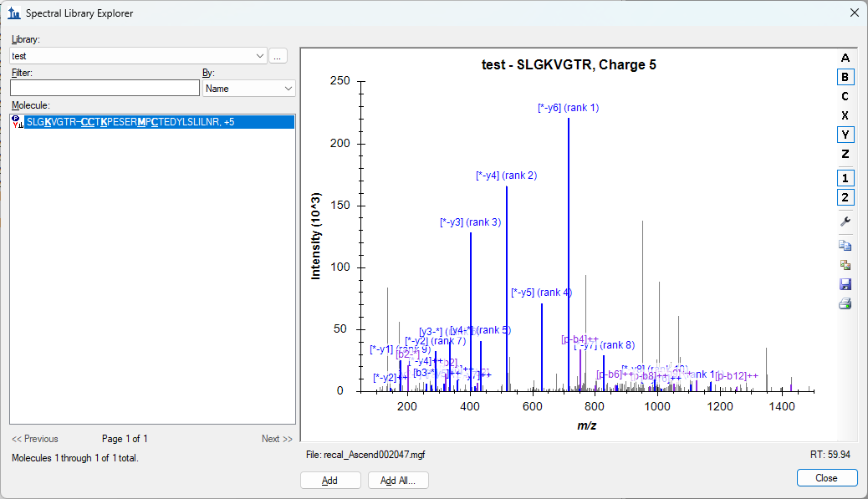Toggle Y ions display off
The height and width of the screenshot is (499, 868).
click(845, 135)
